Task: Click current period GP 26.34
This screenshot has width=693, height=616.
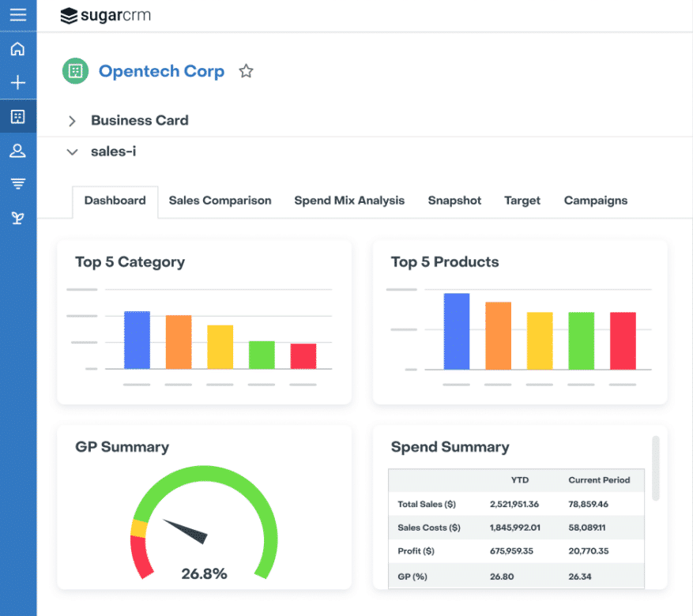Action: click(580, 577)
